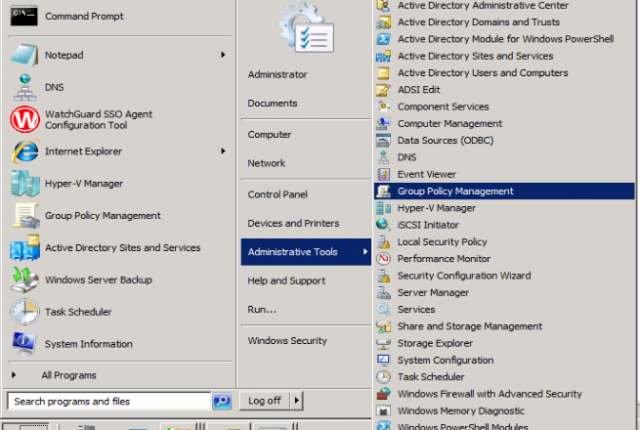Open Services from Administrative Tools
Image resolution: width=640 pixels, height=430 pixels.
[x=416, y=310]
